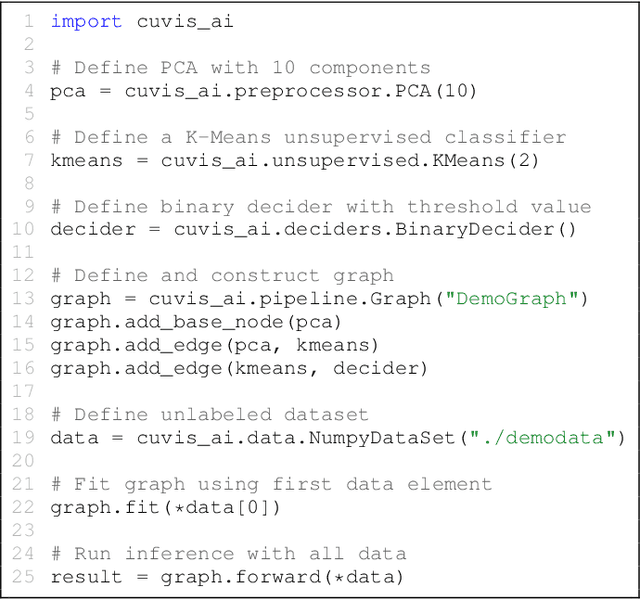The height and width of the screenshot is (599, 640).
Task: Place cursor on the K-Means classifier comment
Action: (x=308, y=137)
